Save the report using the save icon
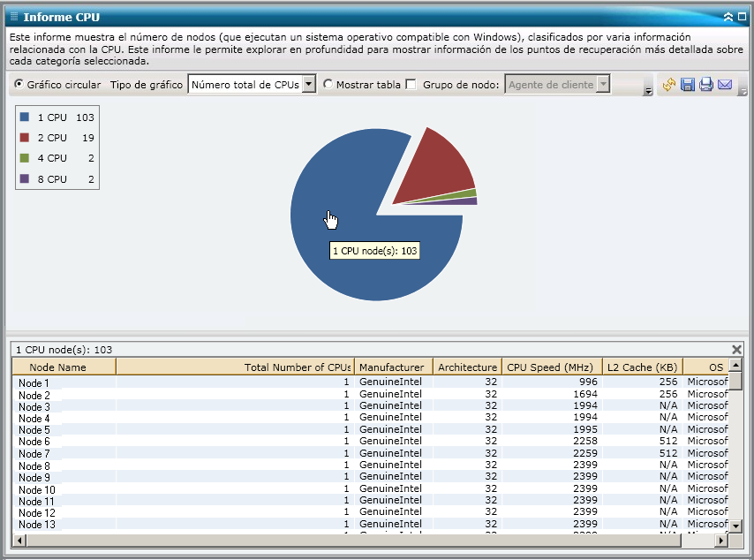 pyautogui.click(x=687, y=85)
